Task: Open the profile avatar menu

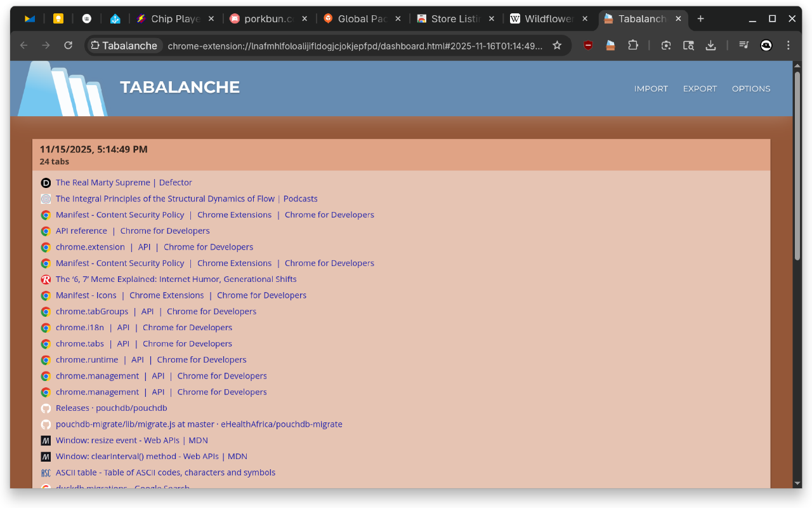Action: [x=766, y=45]
